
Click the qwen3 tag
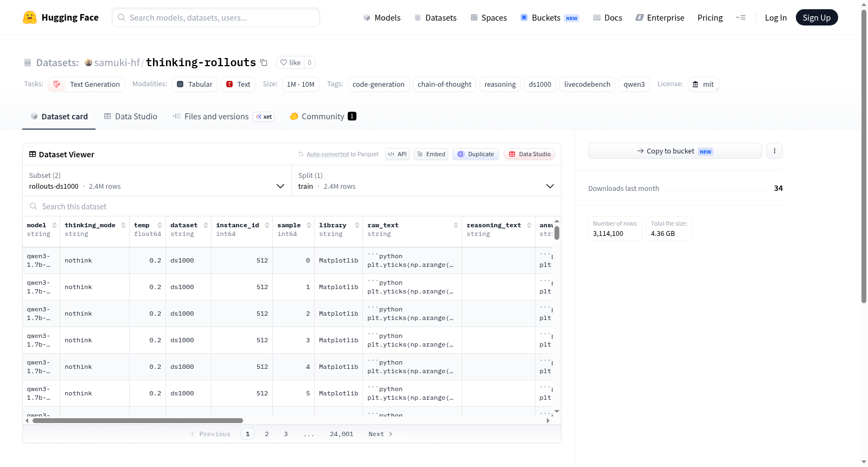pos(634,84)
